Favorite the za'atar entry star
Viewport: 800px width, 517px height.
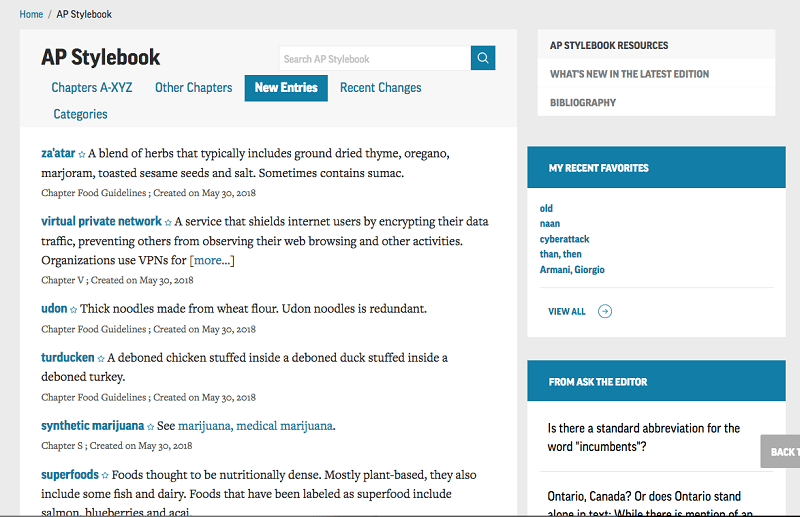tap(82, 154)
